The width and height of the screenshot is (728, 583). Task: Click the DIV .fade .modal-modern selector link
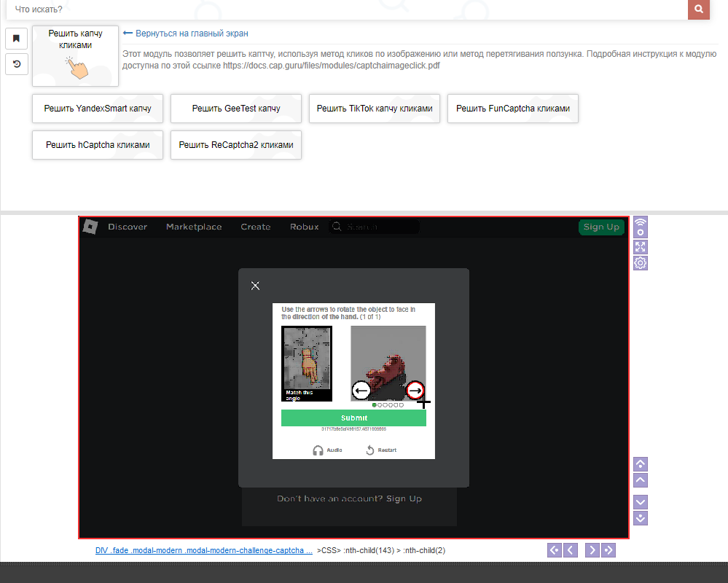(x=204, y=550)
